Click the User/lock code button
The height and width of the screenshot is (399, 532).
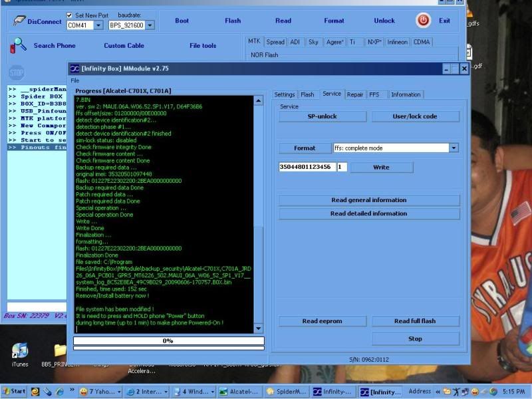click(x=415, y=116)
